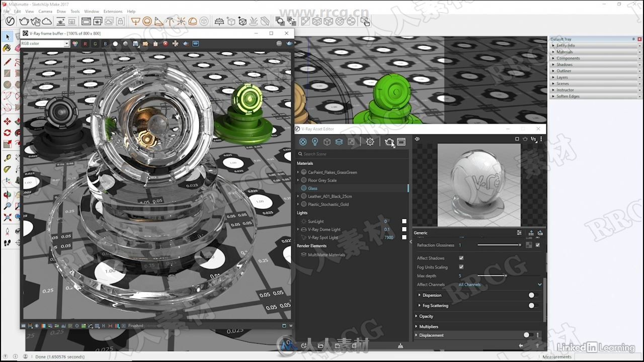This screenshot has width=644, height=362.
Task: Adjust the Refraction Glossiness slider
Action: click(x=499, y=245)
